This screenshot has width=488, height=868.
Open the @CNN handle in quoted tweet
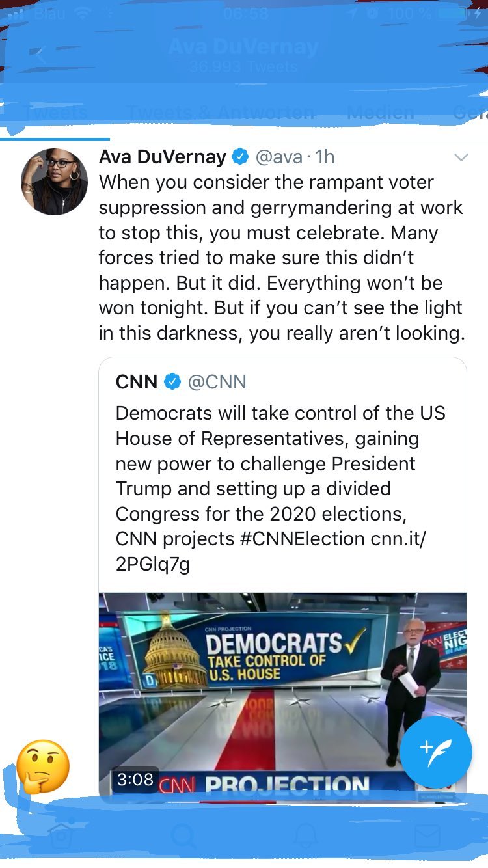coord(217,382)
